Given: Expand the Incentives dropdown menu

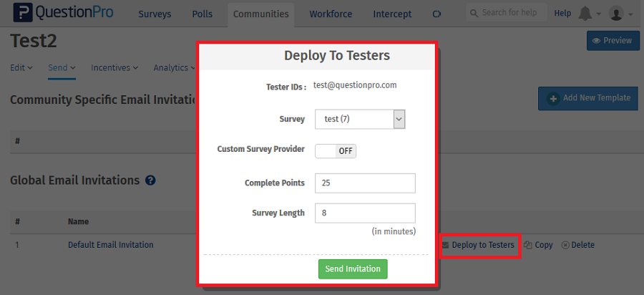Looking at the screenshot, I should click(x=114, y=68).
